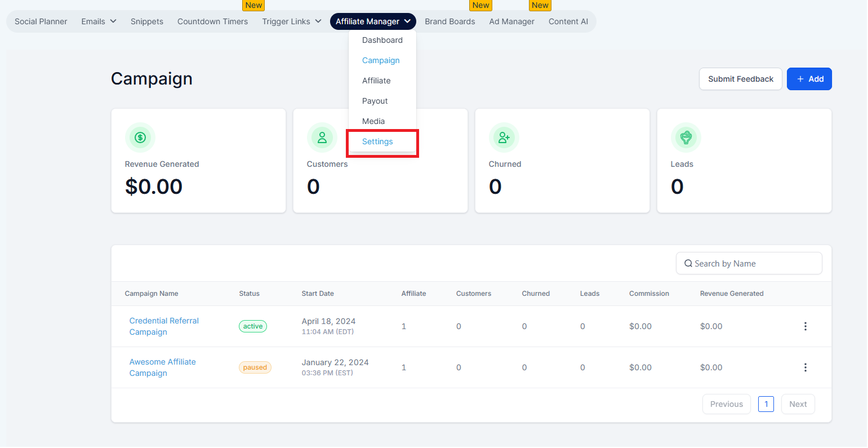Click the Campaign Name column header

click(152, 294)
